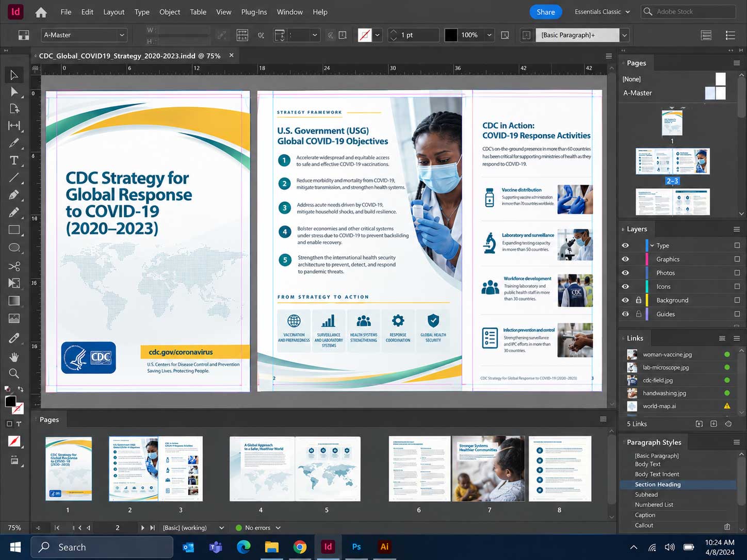Hide the Guides layer visibility eye

coord(625,314)
